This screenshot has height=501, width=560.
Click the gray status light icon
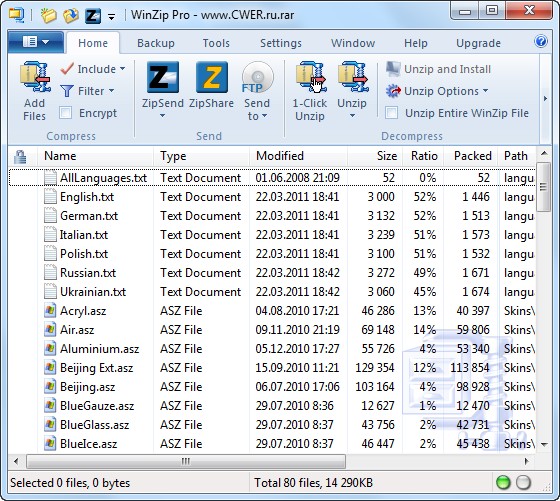coord(524,483)
